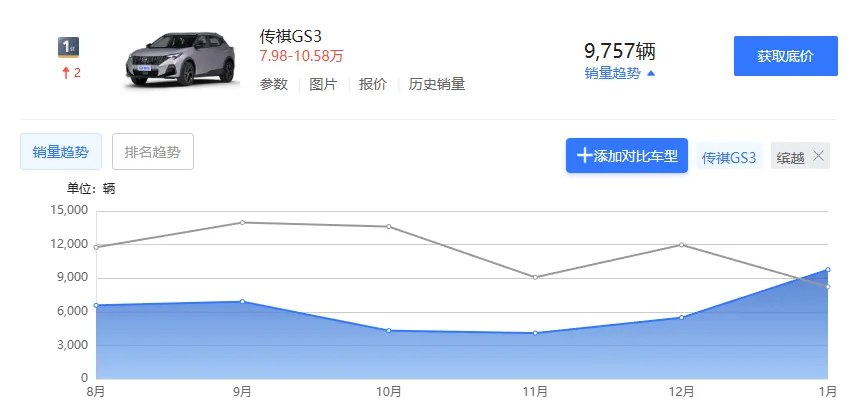The width and height of the screenshot is (855, 416).
Task: Click the blue line data point at 10月
Action: [389, 330]
